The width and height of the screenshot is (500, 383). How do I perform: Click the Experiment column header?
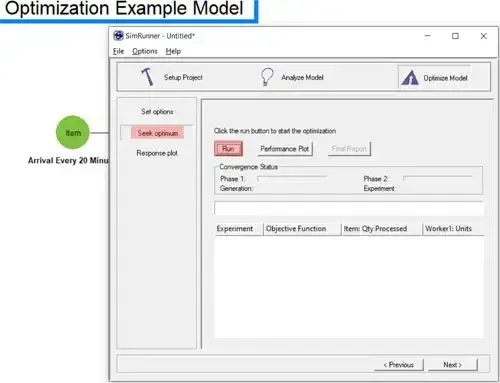(239, 229)
